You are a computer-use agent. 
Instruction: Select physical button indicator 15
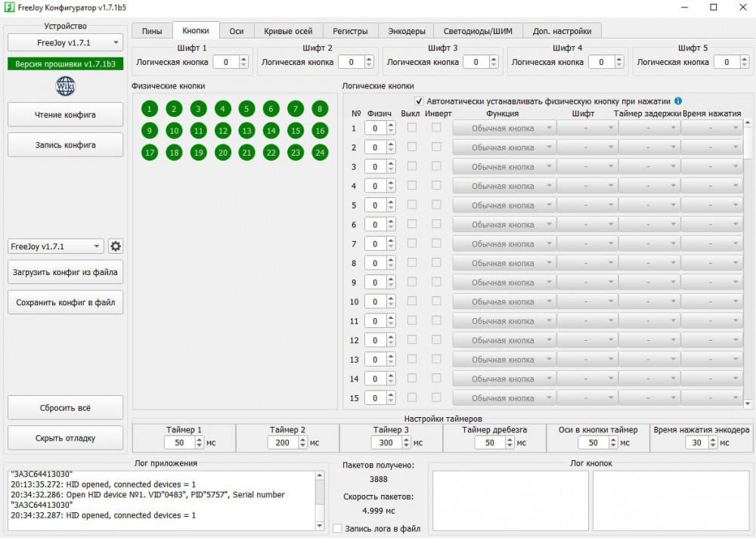click(296, 131)
